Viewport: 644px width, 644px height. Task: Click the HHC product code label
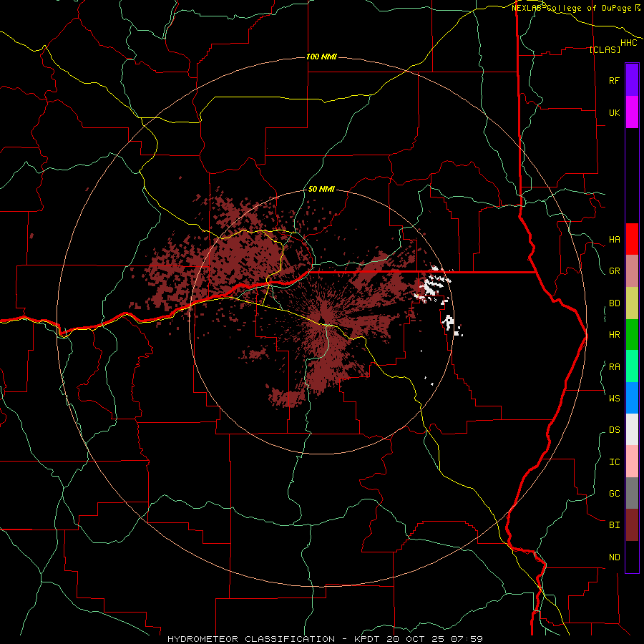628,43
